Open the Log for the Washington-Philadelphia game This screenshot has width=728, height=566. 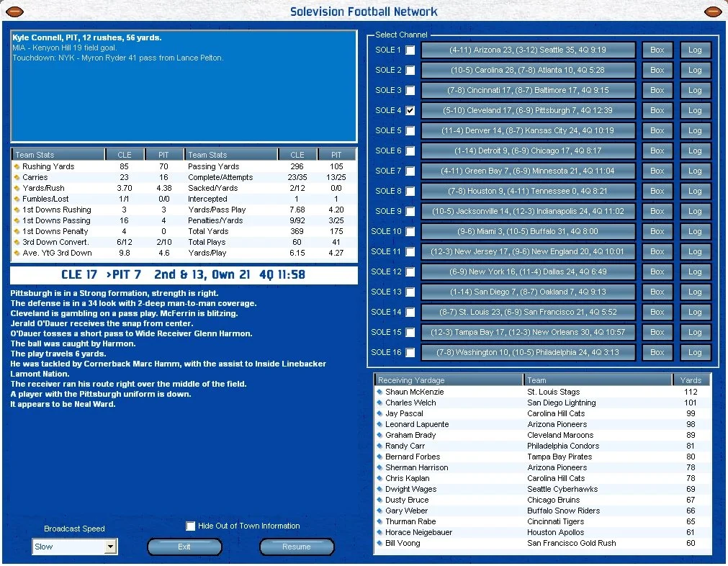tap(696, 352)
